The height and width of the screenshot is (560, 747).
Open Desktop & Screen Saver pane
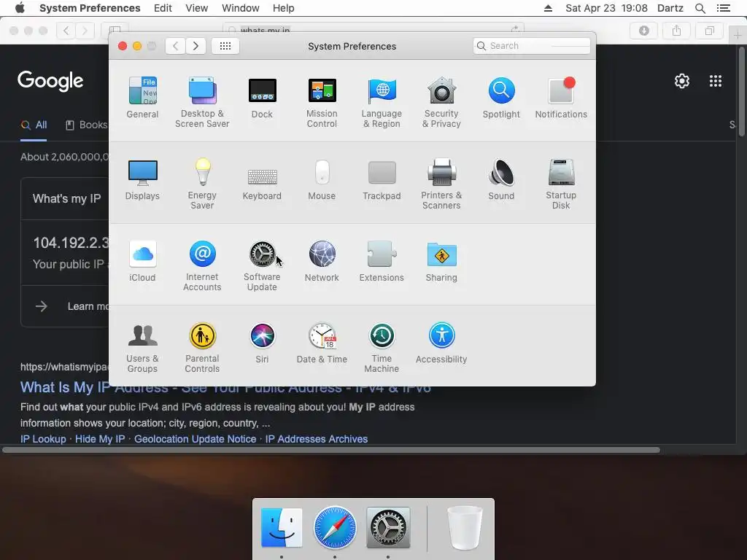pyautogui.click(x=202, y=102)
